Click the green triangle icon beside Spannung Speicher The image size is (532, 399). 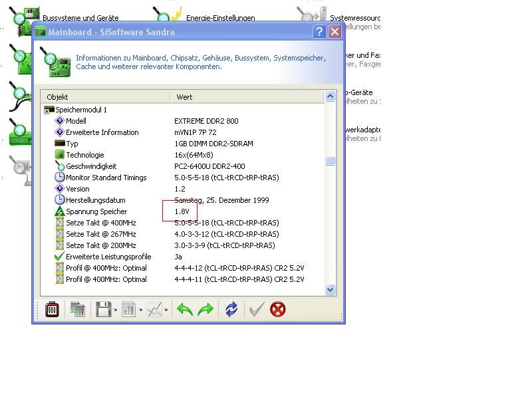pyautogui.click(x=60, y=211)
